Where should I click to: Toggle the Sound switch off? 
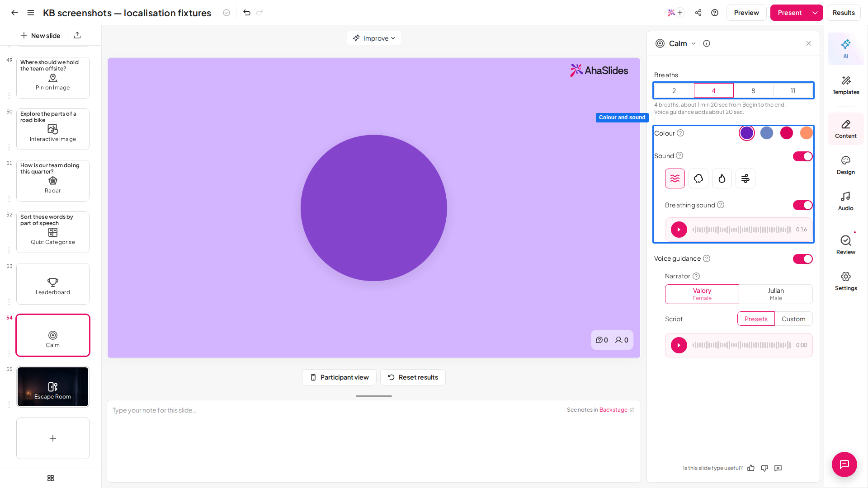click(x=803, y=156)
